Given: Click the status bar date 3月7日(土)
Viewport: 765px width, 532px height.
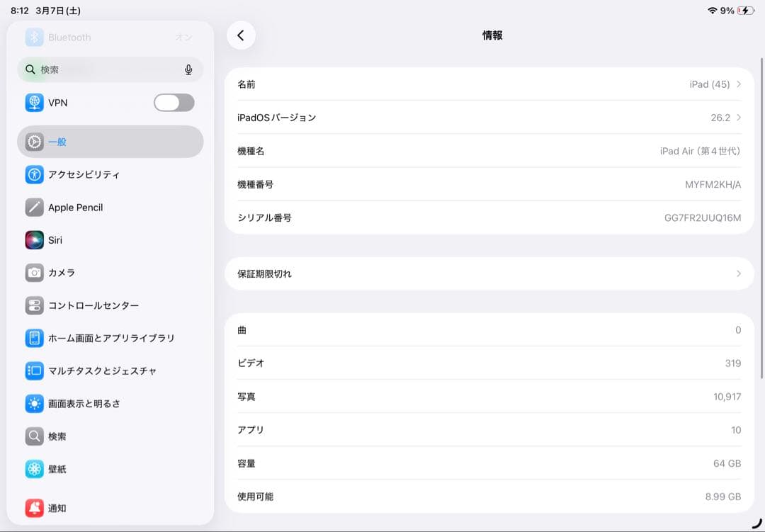Looking at the screenshot, I should [58, 10].
